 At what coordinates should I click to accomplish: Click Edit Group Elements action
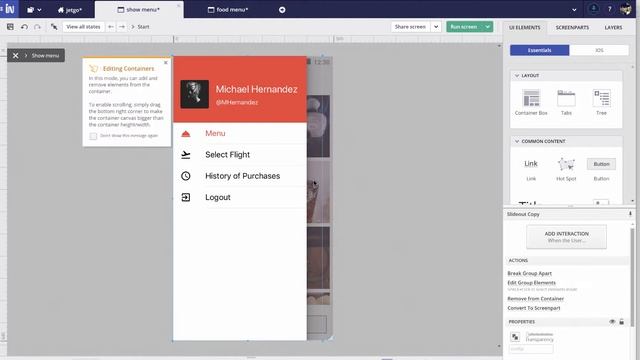coord(531,282)
